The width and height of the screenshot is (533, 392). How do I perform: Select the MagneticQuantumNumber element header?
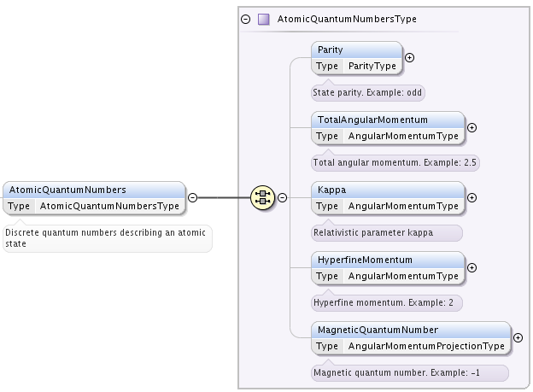(x=411, y=331)
